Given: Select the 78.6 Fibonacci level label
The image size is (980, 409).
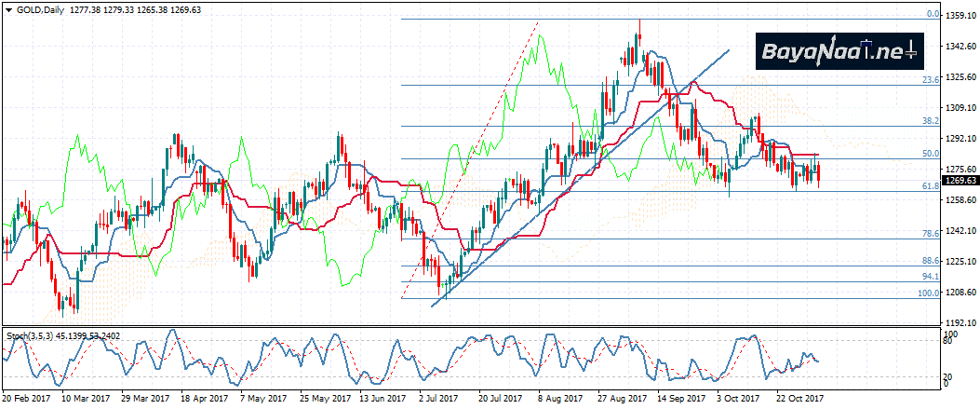Looking at the screenshot, I should coord(929,233).
